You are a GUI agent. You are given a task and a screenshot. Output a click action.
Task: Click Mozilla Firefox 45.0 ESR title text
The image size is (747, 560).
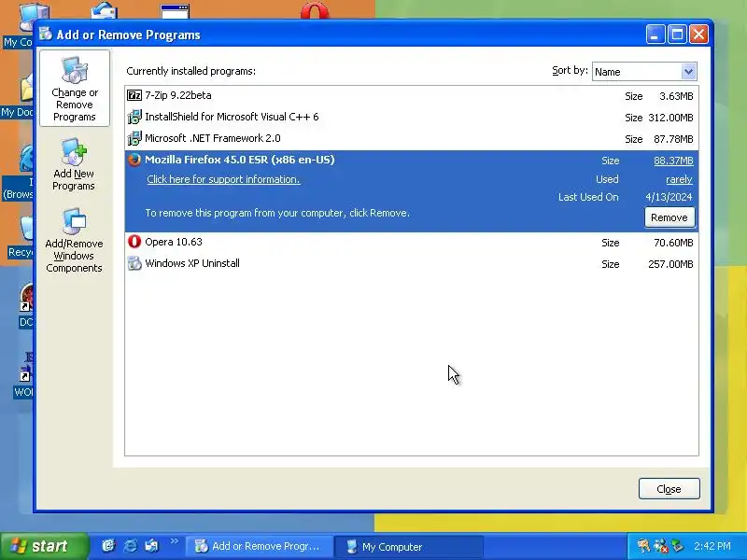[x=240, y=160]
